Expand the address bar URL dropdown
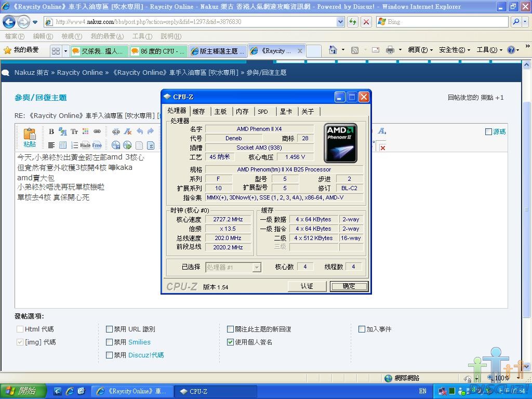This screenshot has height=399, width=532. (340, 22)
